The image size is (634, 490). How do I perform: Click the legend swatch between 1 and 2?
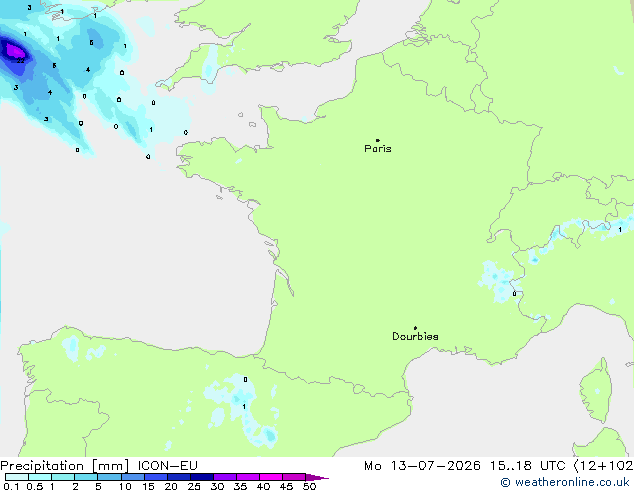click(x=63, y=477)
